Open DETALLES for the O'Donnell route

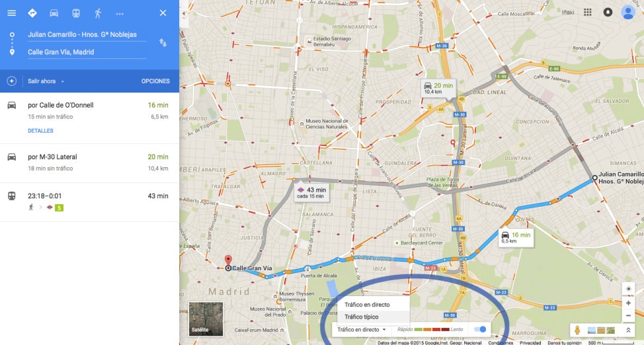[40, 131]
